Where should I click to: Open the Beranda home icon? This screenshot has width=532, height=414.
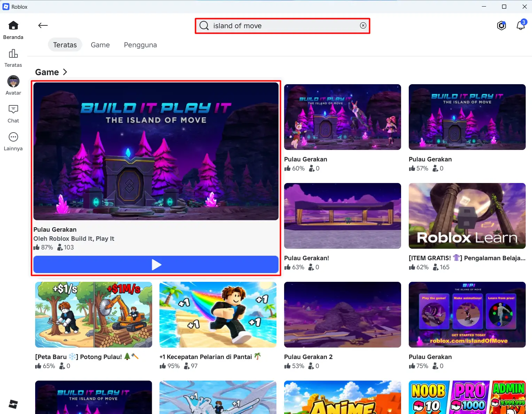pos(13,25)
